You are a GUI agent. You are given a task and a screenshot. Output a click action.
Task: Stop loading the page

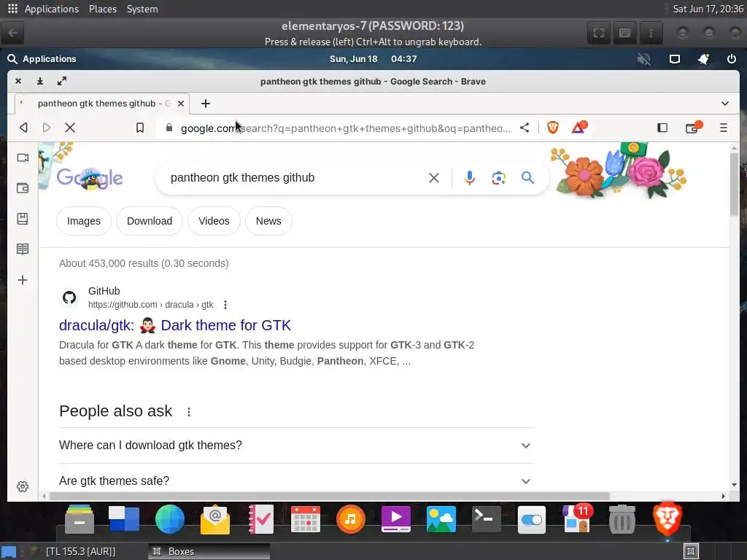point(70,128)
